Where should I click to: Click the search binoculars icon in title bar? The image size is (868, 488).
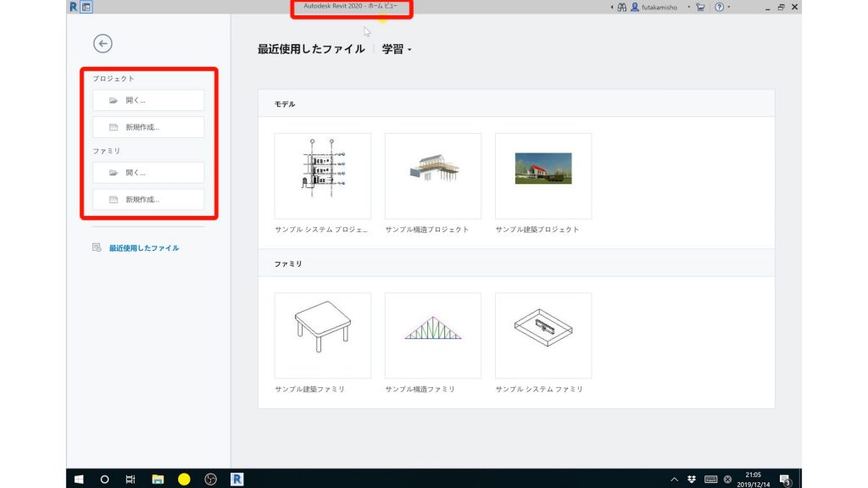[x=621, y=7]
